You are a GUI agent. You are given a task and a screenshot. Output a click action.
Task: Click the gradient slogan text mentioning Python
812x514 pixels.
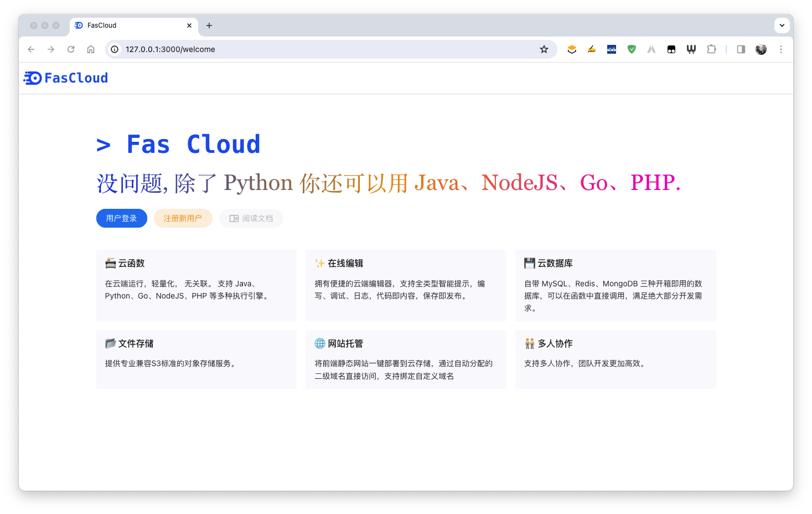389,183
